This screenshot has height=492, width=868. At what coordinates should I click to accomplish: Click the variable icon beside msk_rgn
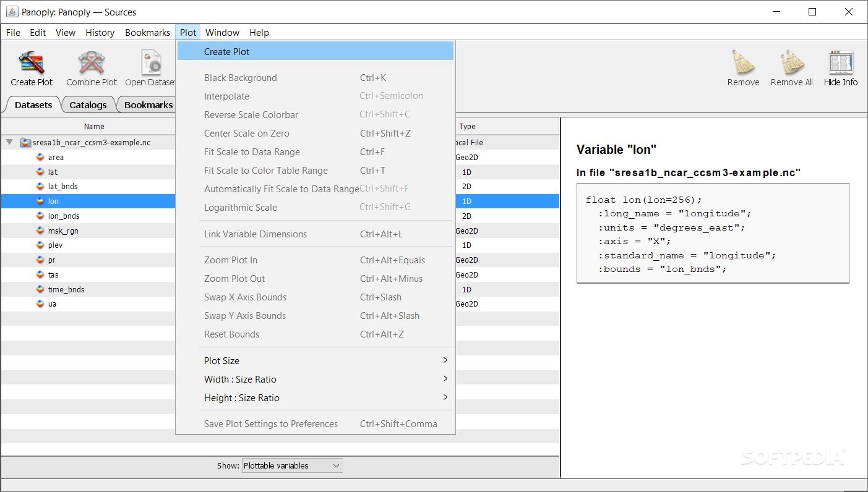[41, 231]
